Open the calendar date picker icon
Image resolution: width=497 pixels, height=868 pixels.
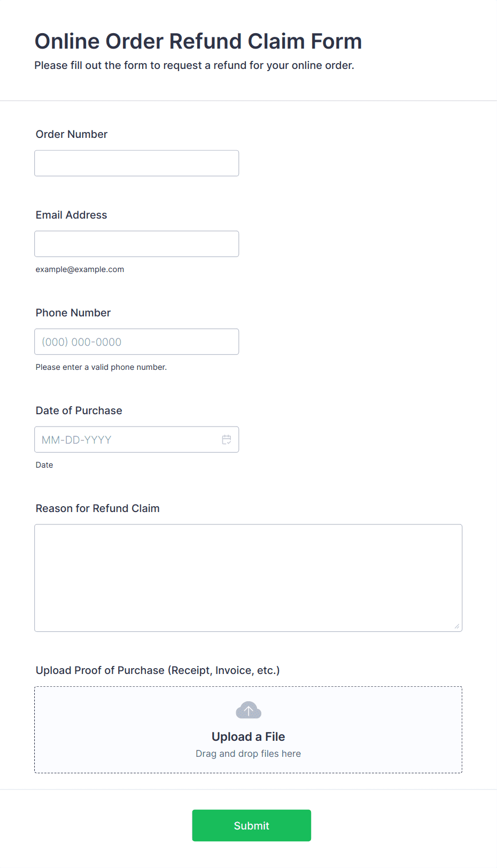point(227,439)
